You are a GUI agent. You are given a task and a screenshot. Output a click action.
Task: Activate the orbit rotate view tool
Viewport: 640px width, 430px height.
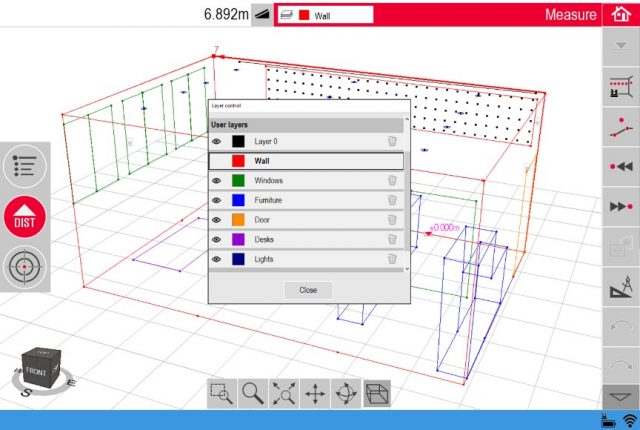tap(346, 394)
